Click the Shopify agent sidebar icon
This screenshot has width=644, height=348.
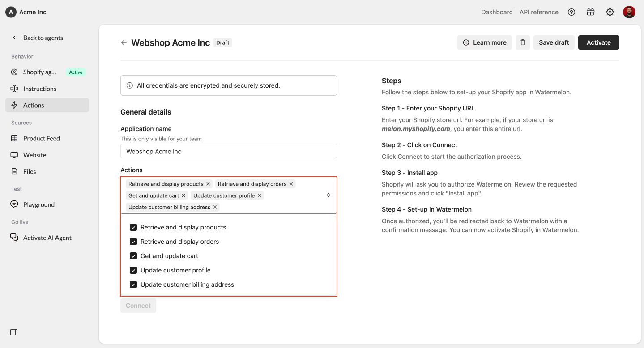14,72
